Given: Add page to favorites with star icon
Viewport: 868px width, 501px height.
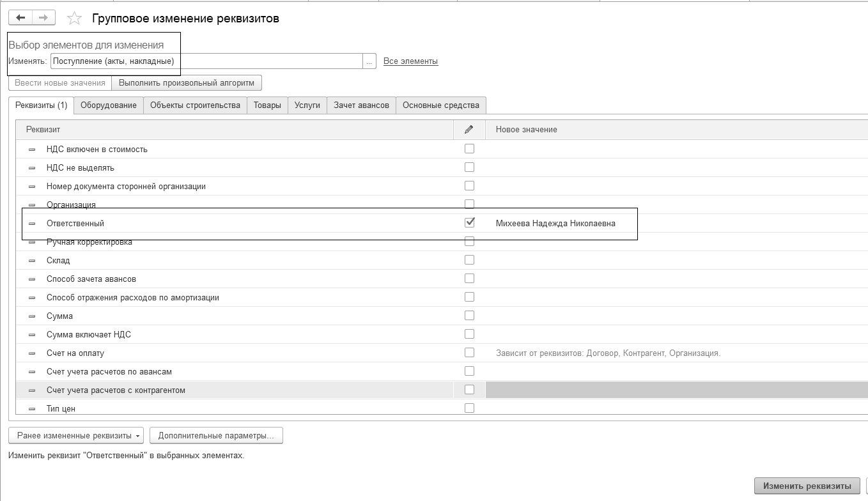Looking at the screenshot, I should (x=75, y=19).
